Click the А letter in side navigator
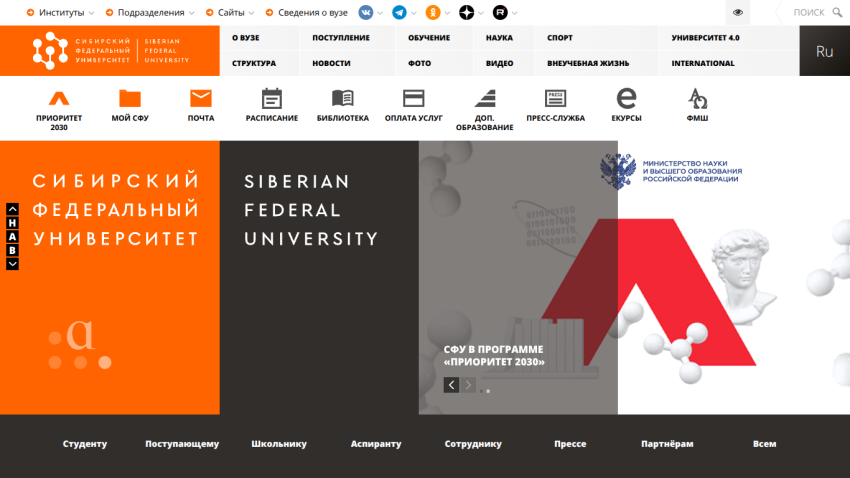850x478 pixels. pyautogui.click(x=12, y=237)
